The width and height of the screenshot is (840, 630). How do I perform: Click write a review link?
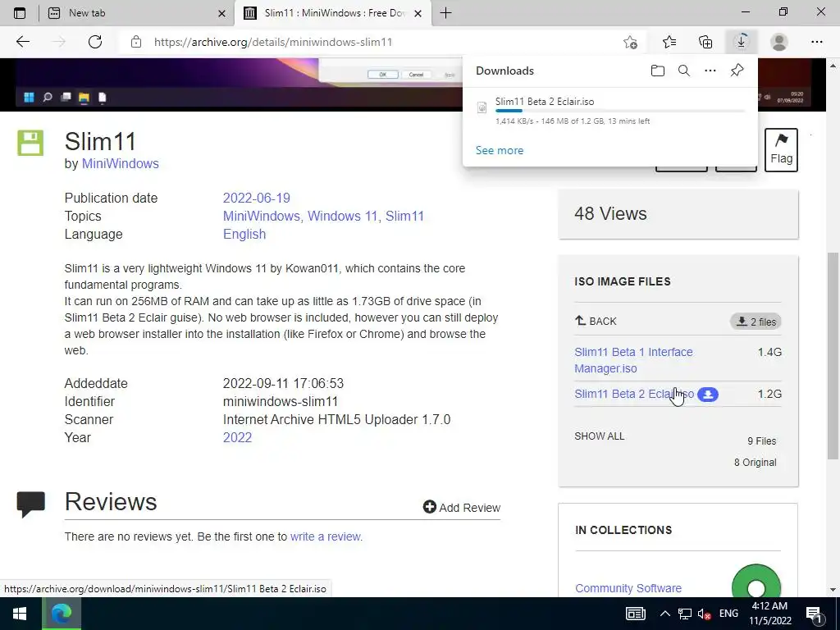(325, 536)
